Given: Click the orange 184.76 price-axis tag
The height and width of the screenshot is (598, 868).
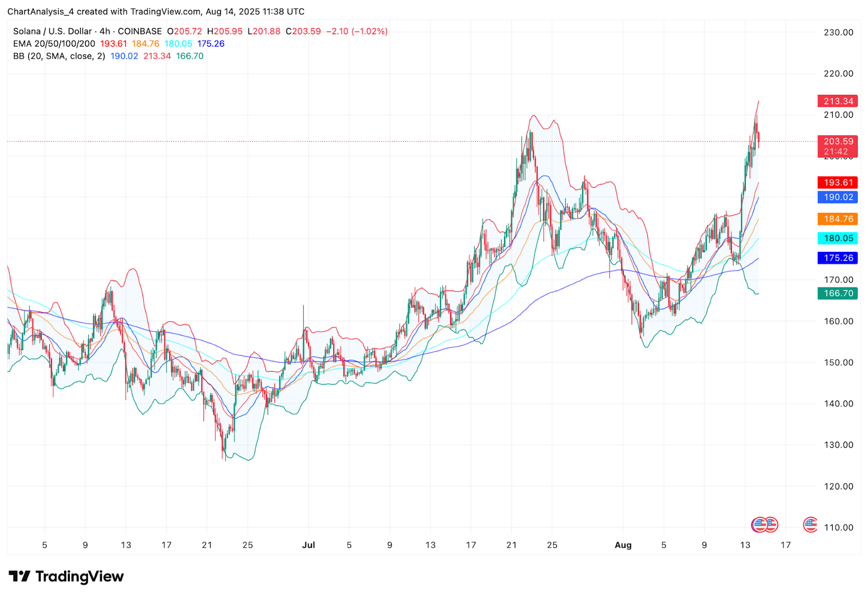Looking at the screenshot, I should [x=838, y=219].
